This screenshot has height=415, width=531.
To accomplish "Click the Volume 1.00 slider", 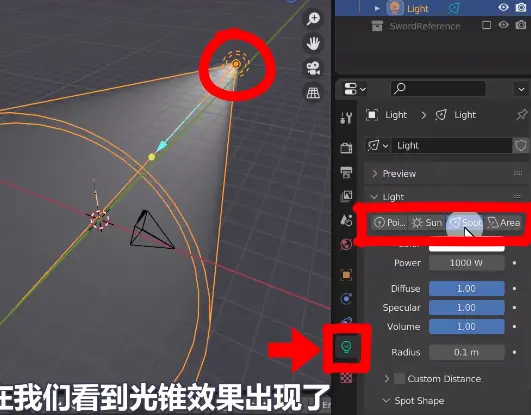I will (x=466, y=326).
